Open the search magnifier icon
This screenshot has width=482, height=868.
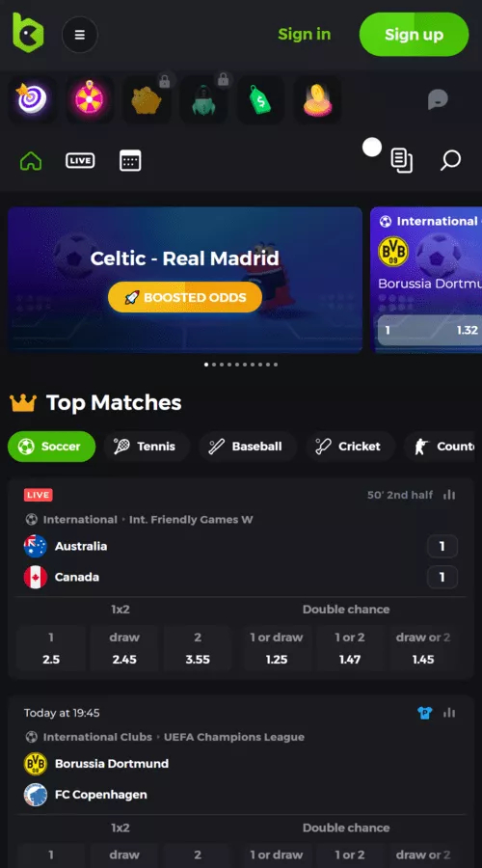point(450,160)
